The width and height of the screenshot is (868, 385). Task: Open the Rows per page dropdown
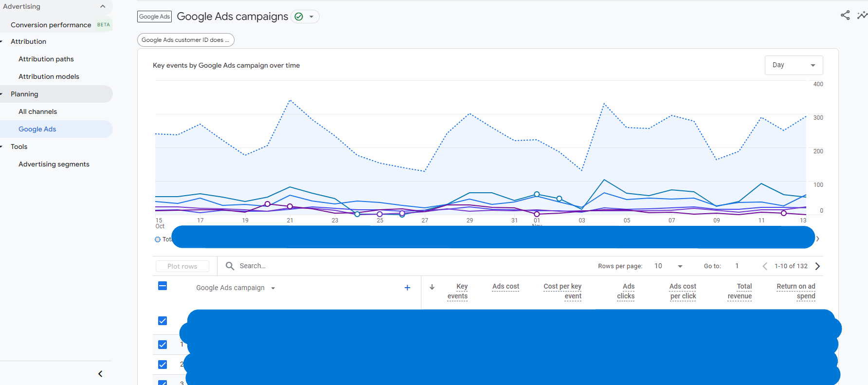pos(669,266)
